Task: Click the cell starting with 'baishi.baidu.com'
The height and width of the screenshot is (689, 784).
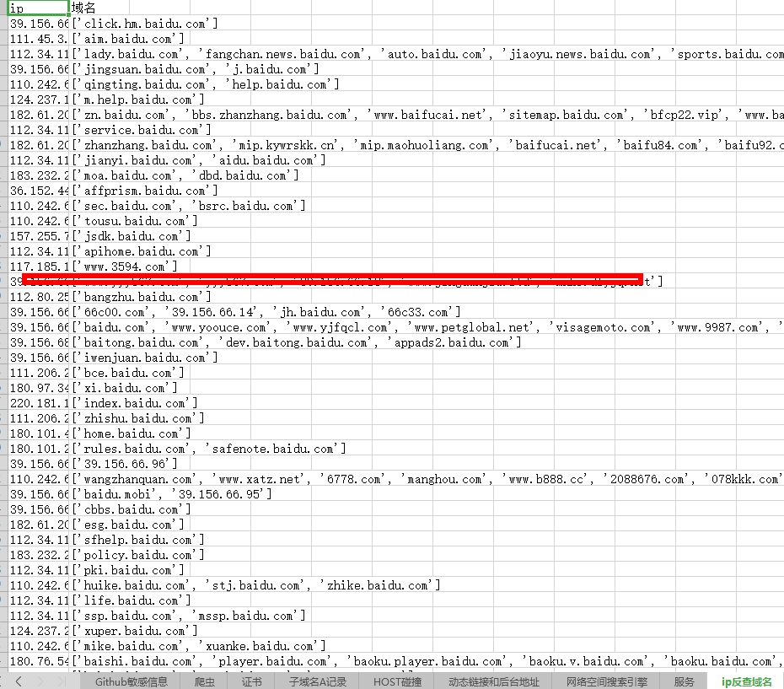Action: [427, 661]
